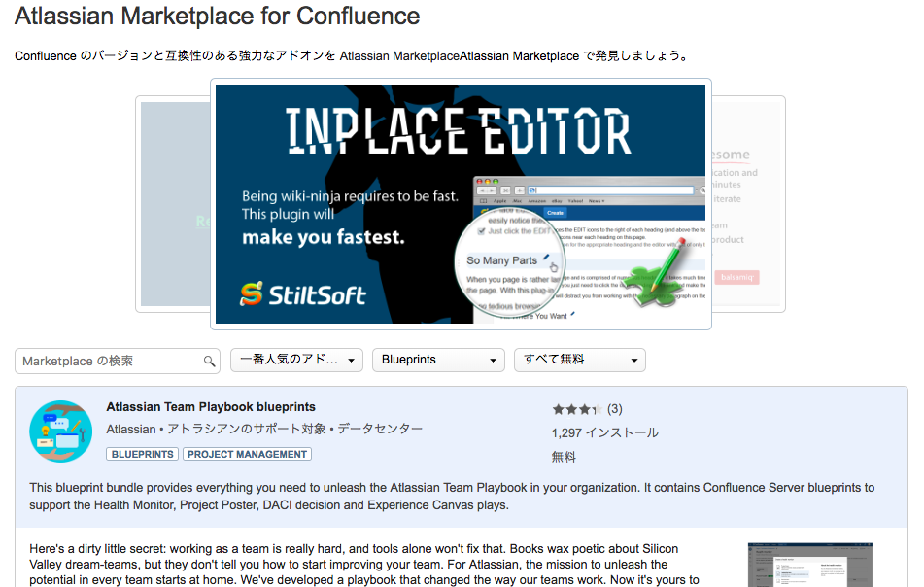The width and height of the screenshot is (924, 587).
Task: Open the screenshot thumbnail in add-on details
Action: click(x=809, y=565)
